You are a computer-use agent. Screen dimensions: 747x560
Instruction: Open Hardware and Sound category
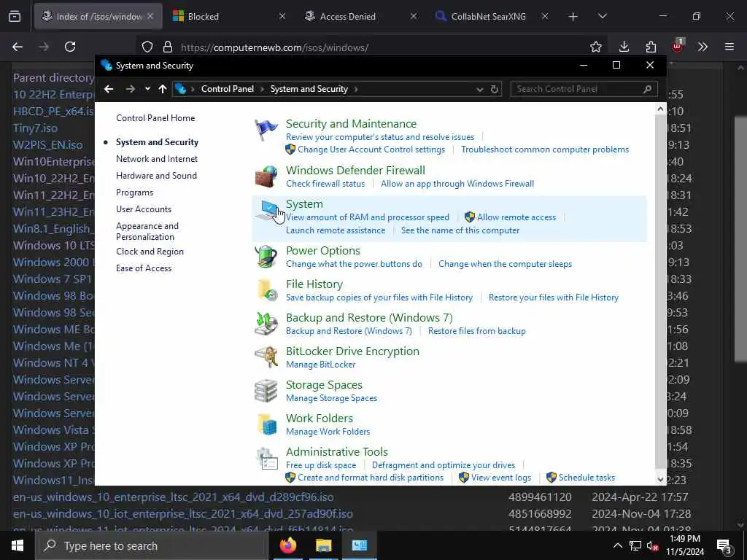[x=156, y=175]
